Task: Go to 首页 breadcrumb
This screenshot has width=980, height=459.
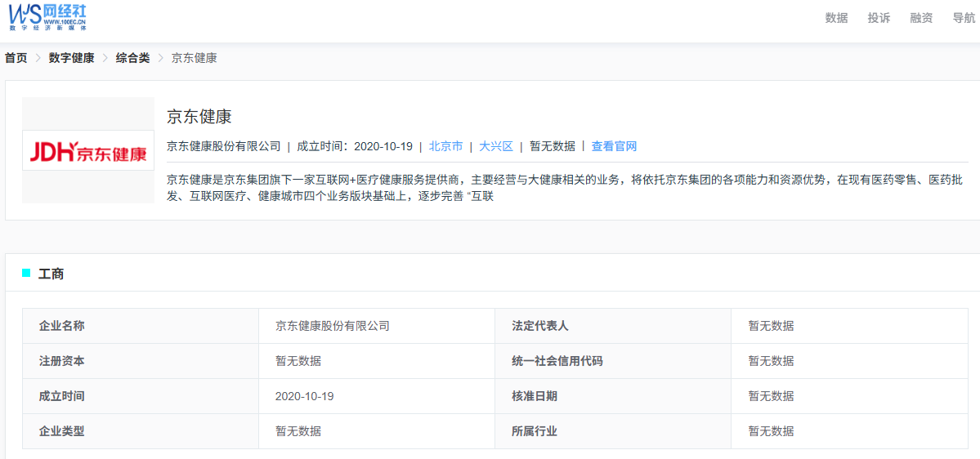Action: 16,58
